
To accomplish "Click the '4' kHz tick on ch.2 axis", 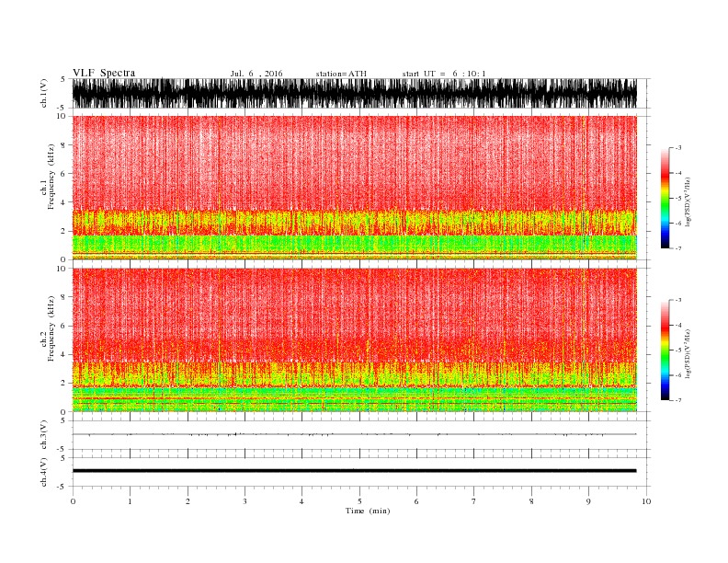I will (x=64, y=355).
